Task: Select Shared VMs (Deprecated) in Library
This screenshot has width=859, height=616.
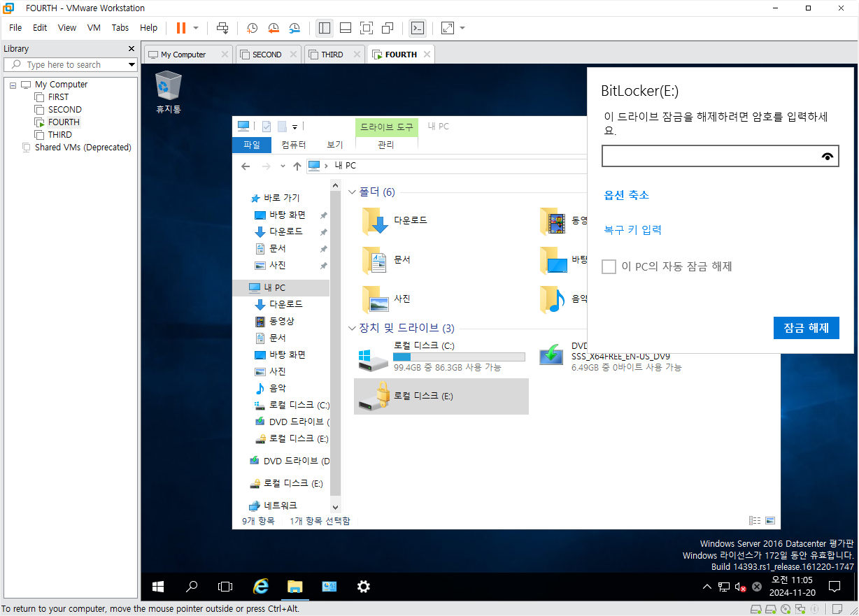Action: [83, 148]
